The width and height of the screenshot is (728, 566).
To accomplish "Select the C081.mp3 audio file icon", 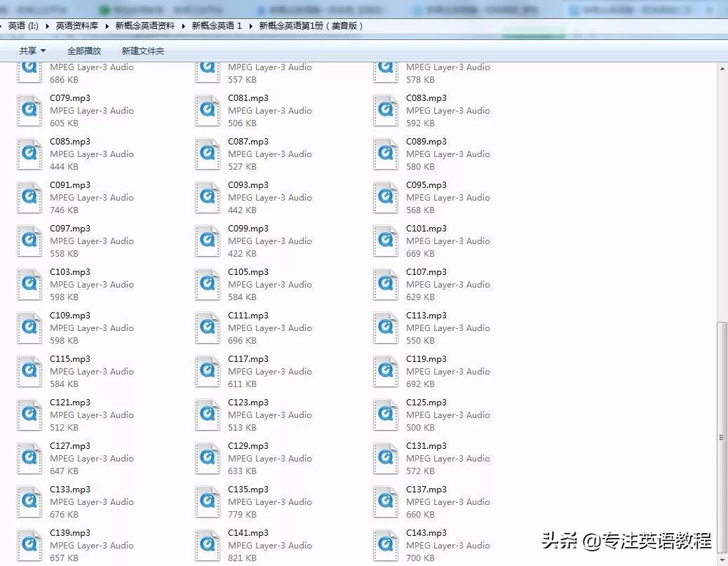I will click(x=207, y=111).
